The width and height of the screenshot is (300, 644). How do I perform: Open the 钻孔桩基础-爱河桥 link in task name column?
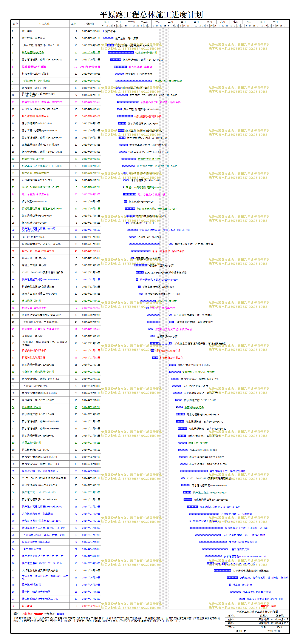(x=33, y=52)
